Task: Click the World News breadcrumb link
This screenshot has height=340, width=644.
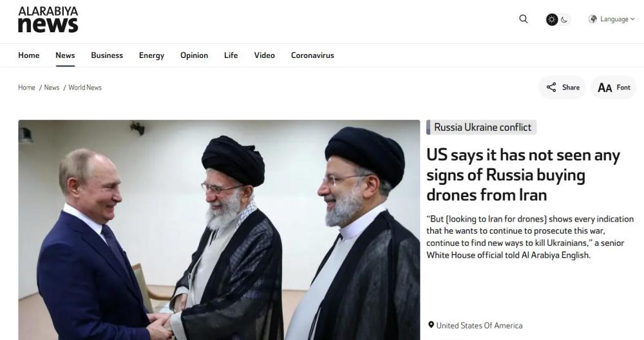Action: [x=85, y=88]
